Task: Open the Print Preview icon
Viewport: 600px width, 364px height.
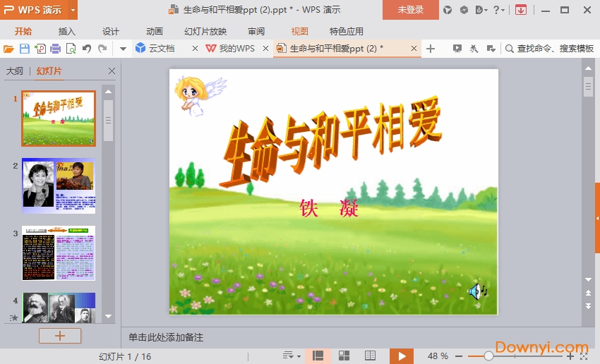Action: 71,49
